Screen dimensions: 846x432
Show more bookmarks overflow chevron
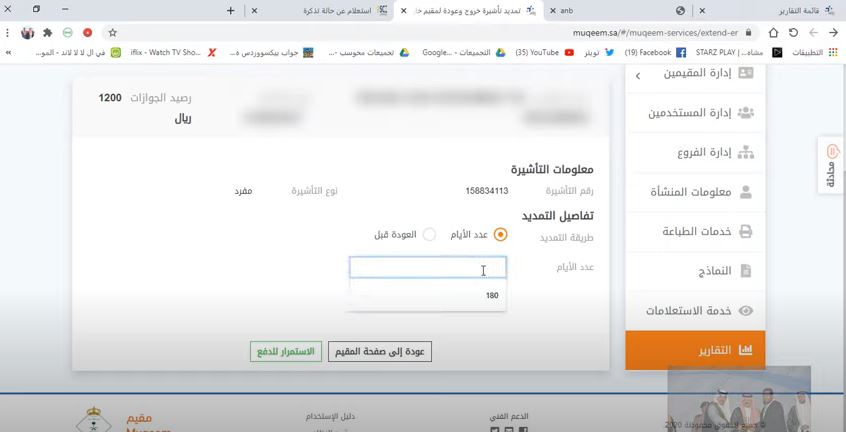click(8, 52)
